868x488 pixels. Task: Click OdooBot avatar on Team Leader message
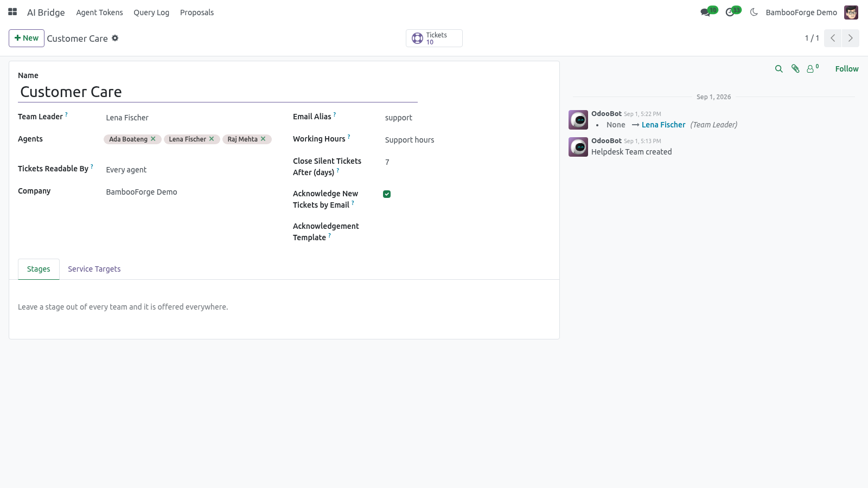click(x=578, y=120)
